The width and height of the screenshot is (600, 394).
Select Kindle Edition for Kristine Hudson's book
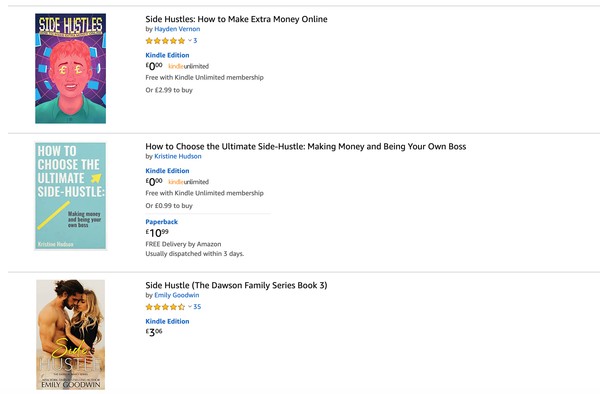[167, 171]
